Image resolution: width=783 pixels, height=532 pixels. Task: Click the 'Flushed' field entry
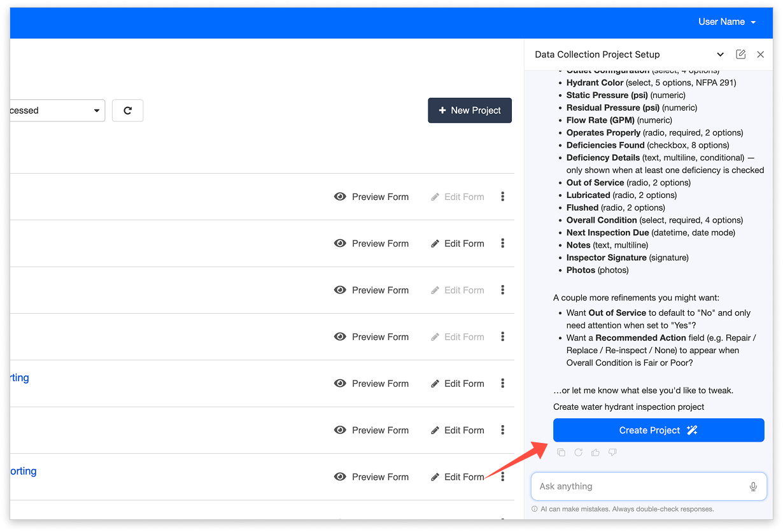(x=616, y=207)
